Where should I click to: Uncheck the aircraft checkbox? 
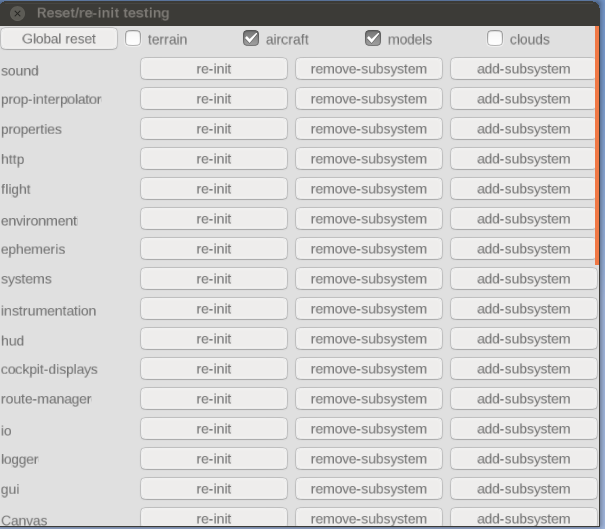[251, 39]
